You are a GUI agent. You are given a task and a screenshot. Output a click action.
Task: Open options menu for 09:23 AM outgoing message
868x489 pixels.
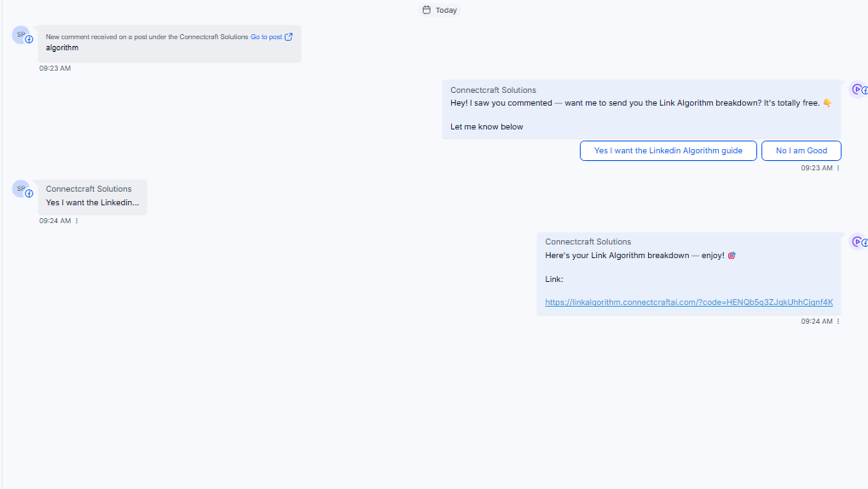point(838,168)
